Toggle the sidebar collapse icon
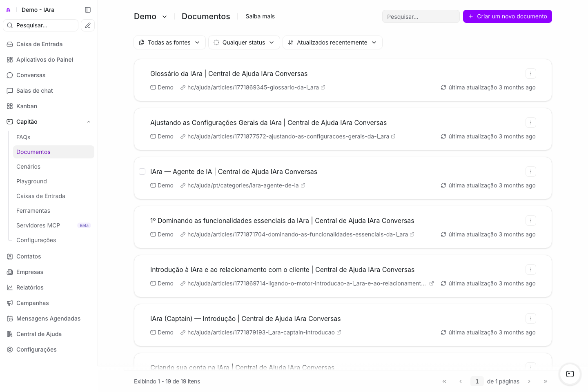The height and width of the screenshot is (392, 588). pyautogui.click(x=88, y=10)
